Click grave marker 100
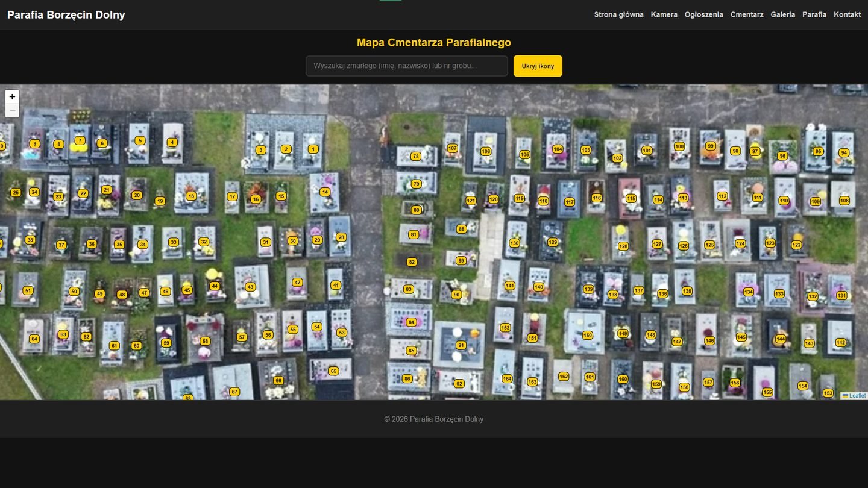Viewport: 868px width, 488px height. [x=679, y=146]
